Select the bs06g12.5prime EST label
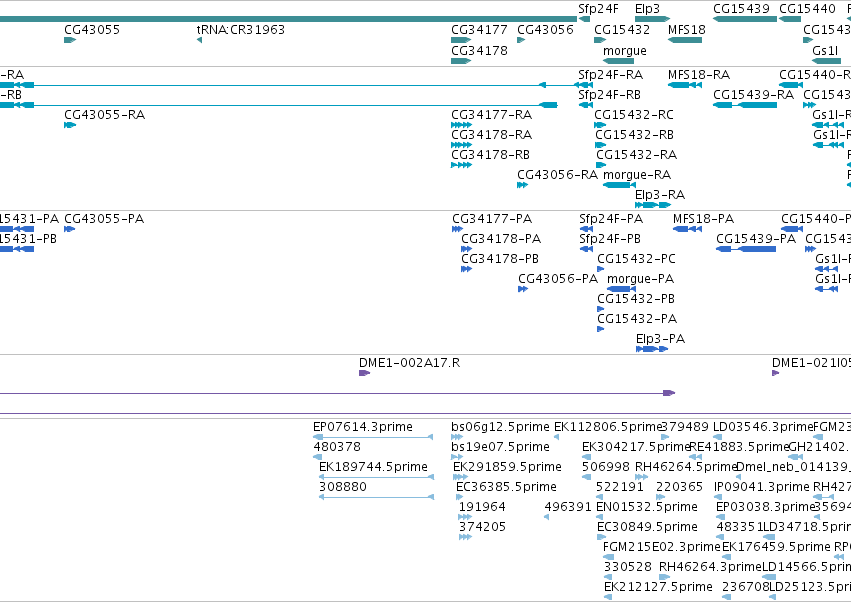The image size is (851, 602). (x=500, y=427)
